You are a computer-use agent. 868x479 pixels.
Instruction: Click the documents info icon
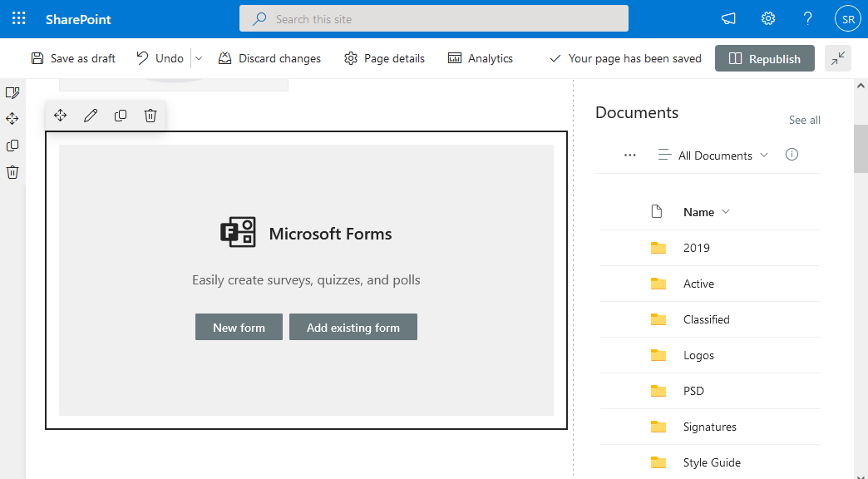point(792,155)
